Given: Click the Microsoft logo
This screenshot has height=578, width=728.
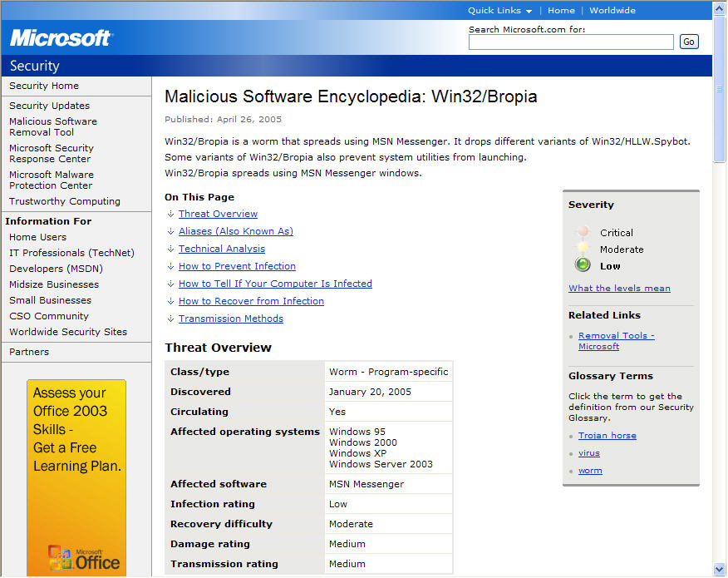Looking at the screenshot, I should coord(61,38).
